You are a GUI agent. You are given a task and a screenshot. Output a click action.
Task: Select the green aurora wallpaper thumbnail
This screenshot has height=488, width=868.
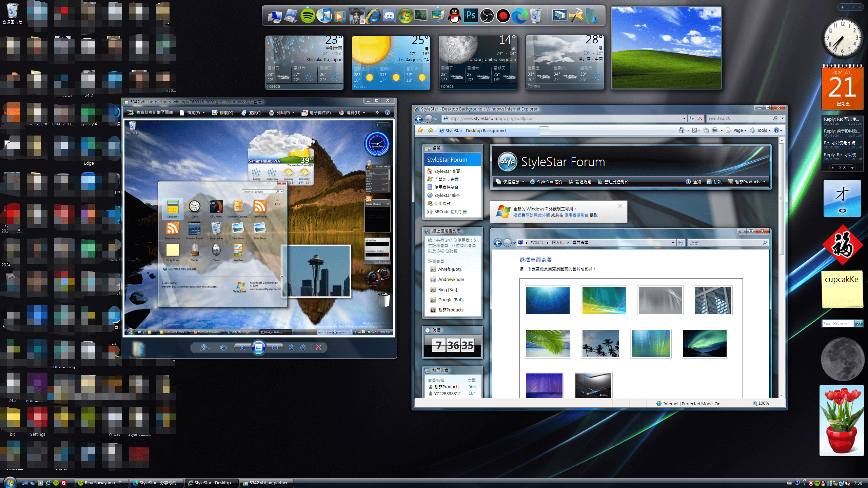tap(705, 344)
